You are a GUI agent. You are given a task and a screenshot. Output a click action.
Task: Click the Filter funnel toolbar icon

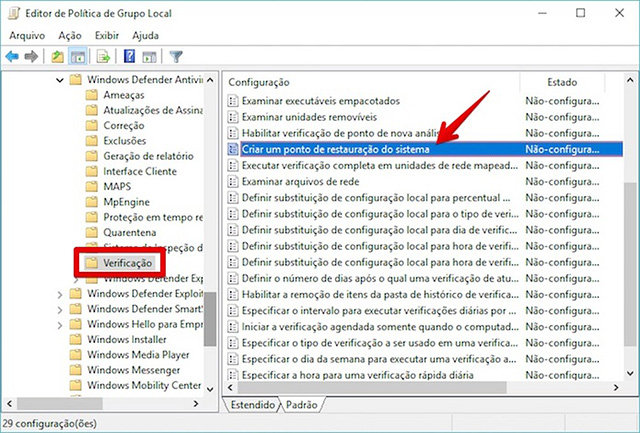coord(176,56)
